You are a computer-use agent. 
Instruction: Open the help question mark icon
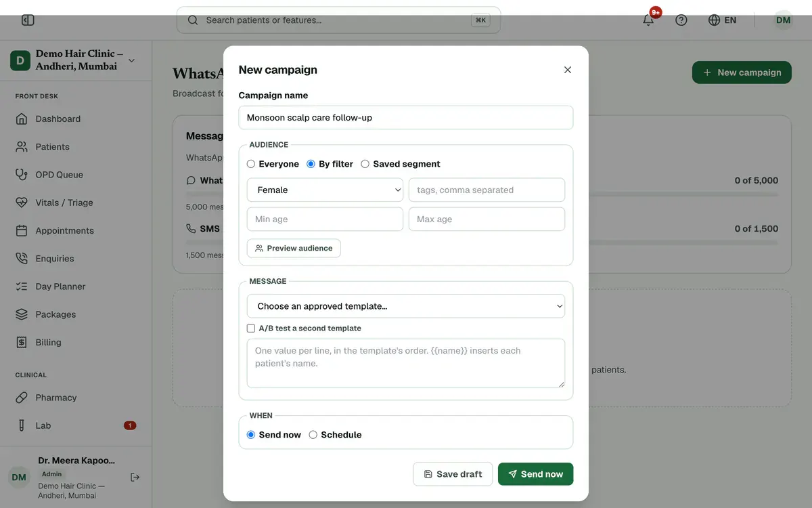pyautogui.click(x=681, y=20)
